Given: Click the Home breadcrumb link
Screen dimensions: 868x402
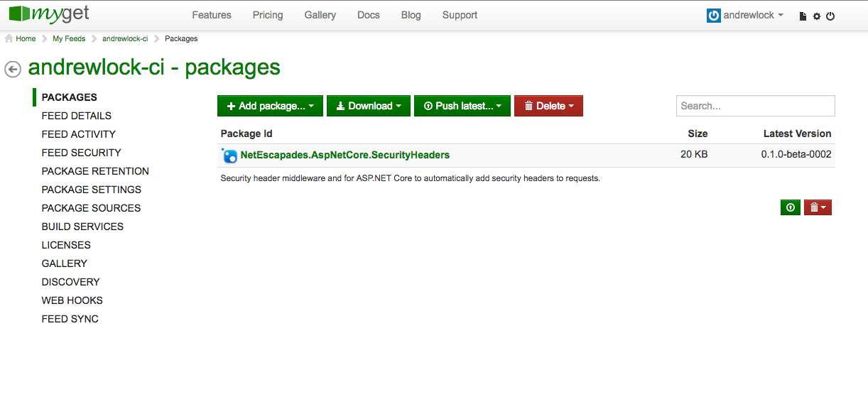Looking at the screenshot, I should coord(26,38).
